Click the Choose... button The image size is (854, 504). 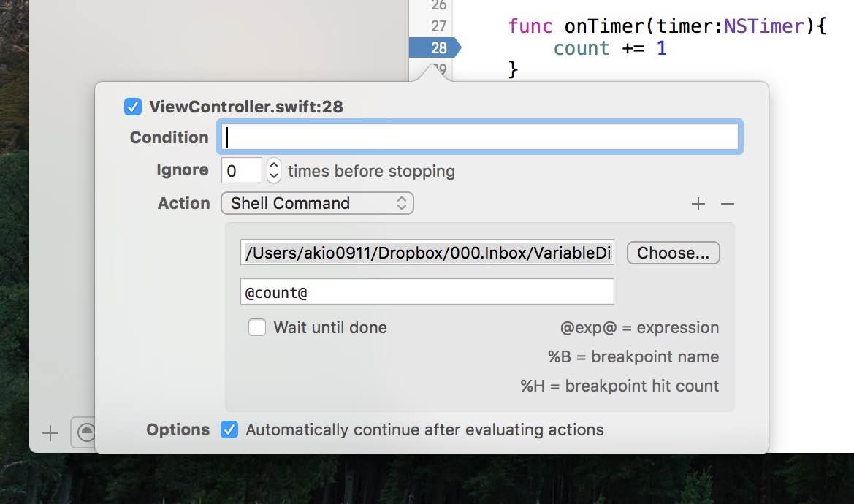673,253
